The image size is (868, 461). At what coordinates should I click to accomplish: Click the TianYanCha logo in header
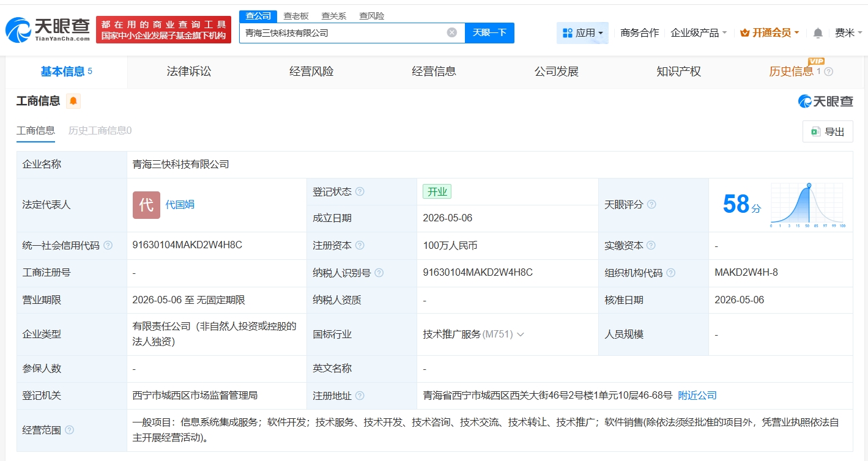[x=48, y=29]
